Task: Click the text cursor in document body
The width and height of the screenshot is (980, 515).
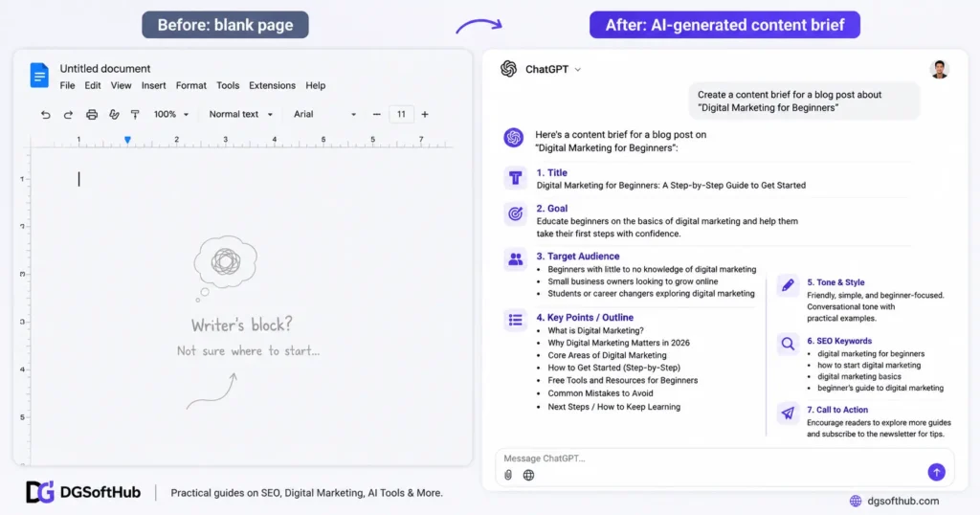Action: click(78, 179)
